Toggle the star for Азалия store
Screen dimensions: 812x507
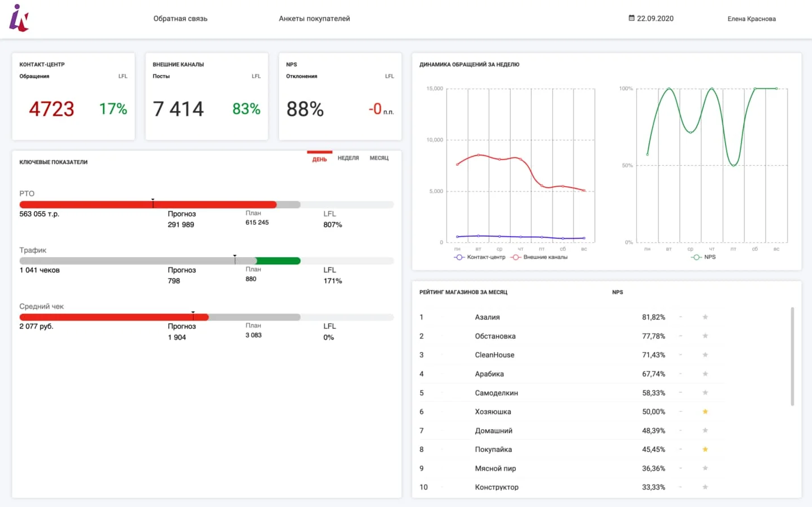pyautogui.click(x=705, y=317)
